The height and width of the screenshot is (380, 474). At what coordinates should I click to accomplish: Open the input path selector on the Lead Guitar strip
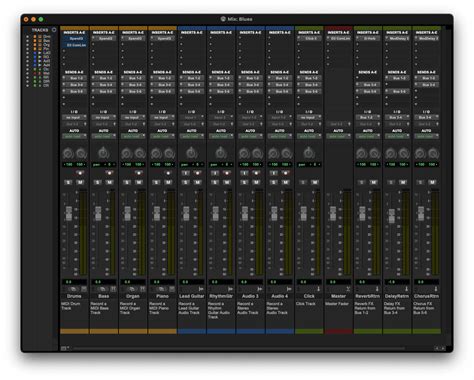[x=192, y=118]
